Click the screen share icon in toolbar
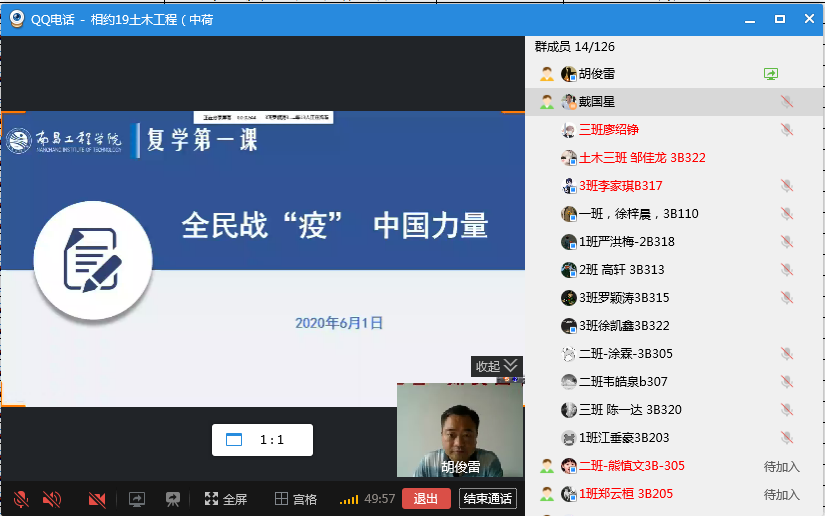This screenshot has width=825, height=516. 137,499
